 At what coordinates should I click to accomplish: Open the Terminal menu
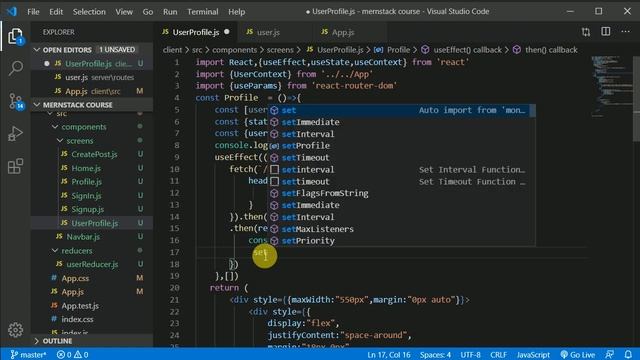point(202,11)
